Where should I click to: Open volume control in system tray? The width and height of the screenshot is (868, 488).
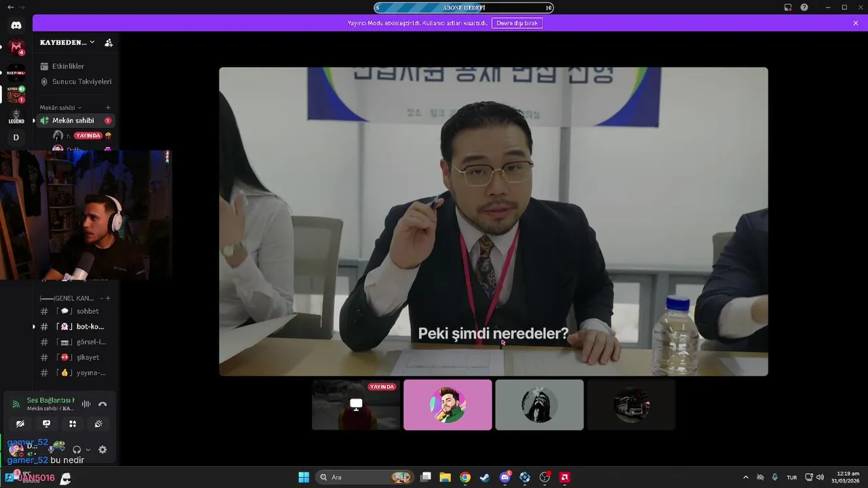point(821,477)
